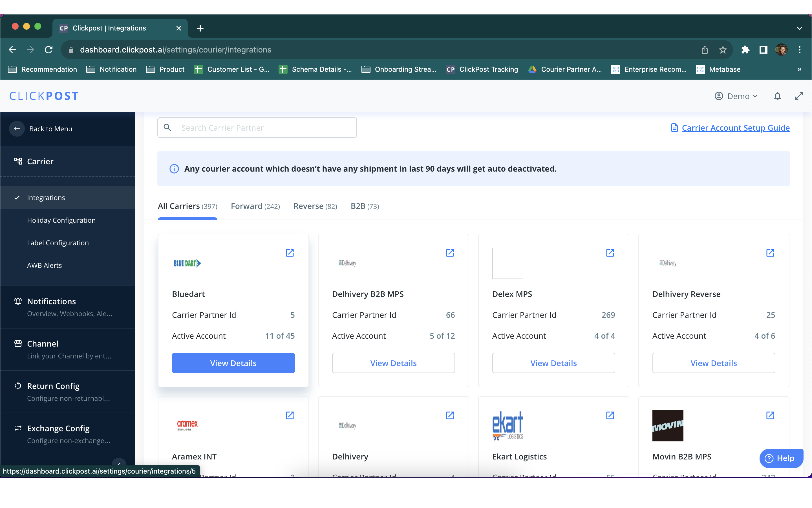Click the Carrier section header
Screen dimensions: 812x508
click(x=68, y=161)
